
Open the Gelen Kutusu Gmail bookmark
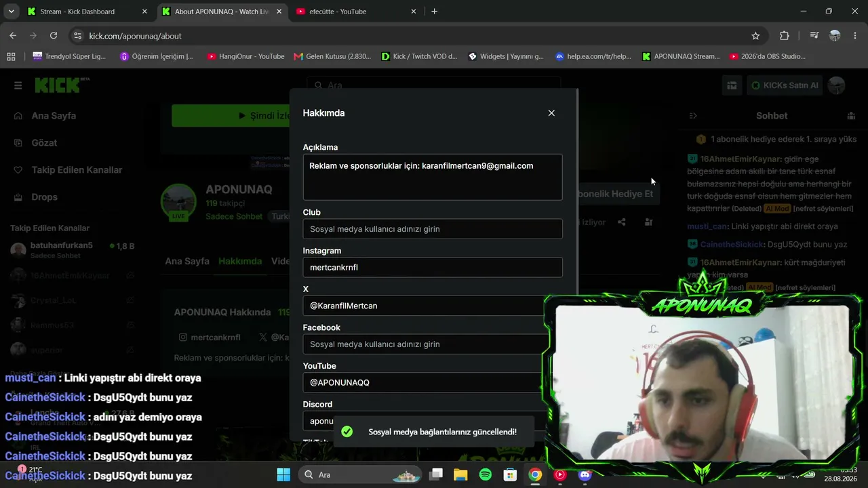[x=332, y=57]
